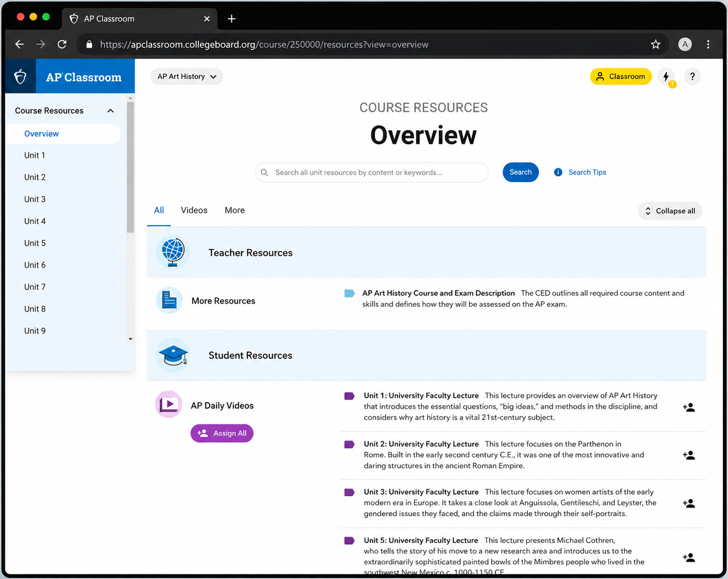Go forward in browser history
This screenshot has width=728, height=579.
click(41, 44)
